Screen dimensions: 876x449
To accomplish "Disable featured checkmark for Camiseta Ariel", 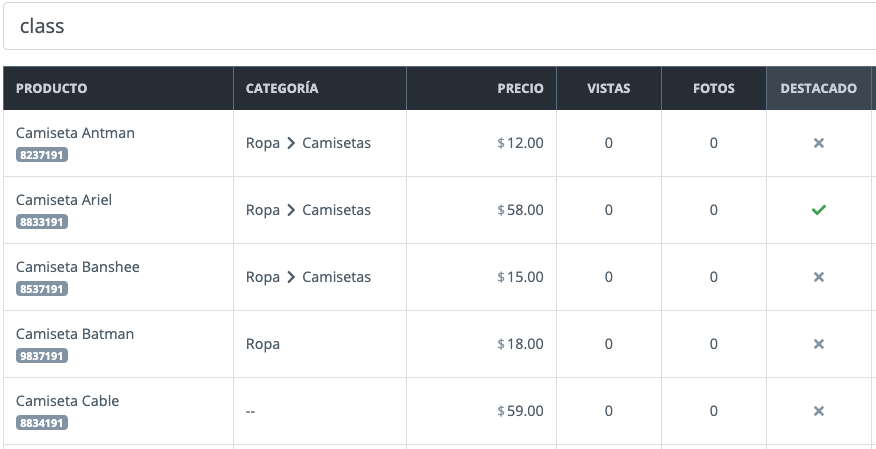I will click(x=818, y=210).
